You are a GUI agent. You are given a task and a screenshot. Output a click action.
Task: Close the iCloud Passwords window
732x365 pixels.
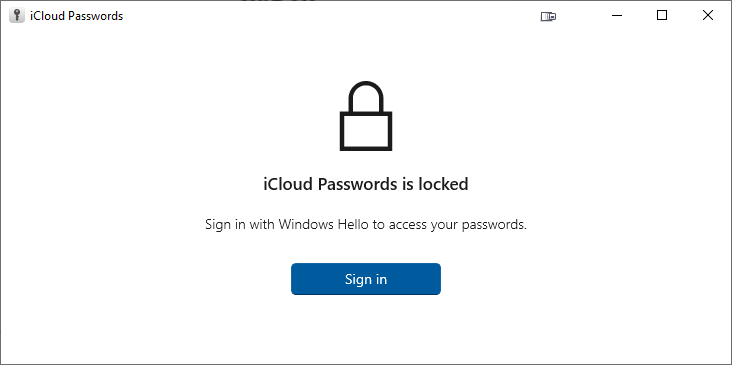click(x=708, y=15)
